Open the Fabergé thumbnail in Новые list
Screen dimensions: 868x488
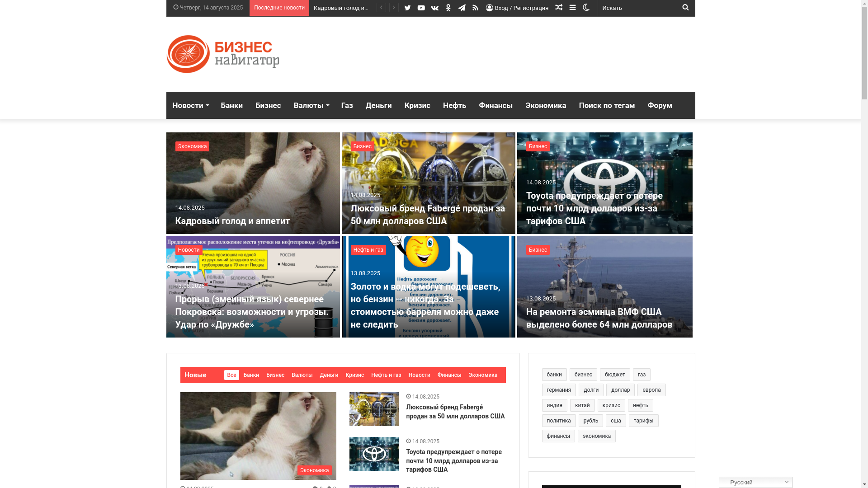point(374,409)
